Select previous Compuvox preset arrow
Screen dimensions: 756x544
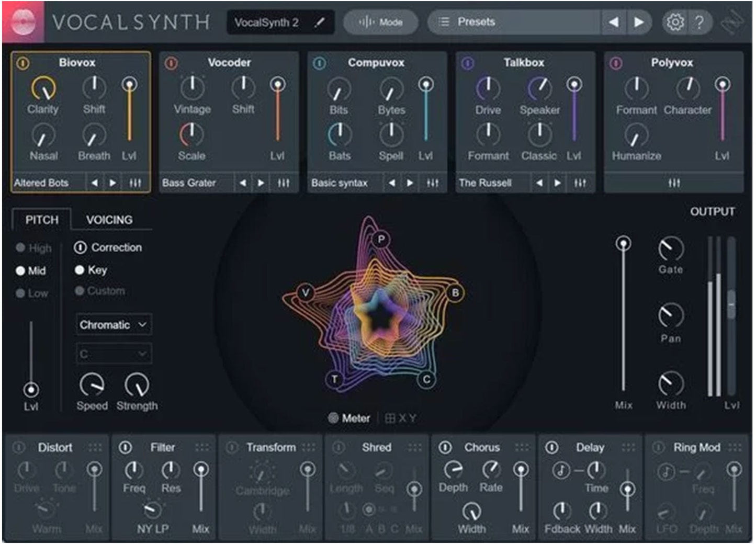(x=392, y=183)
